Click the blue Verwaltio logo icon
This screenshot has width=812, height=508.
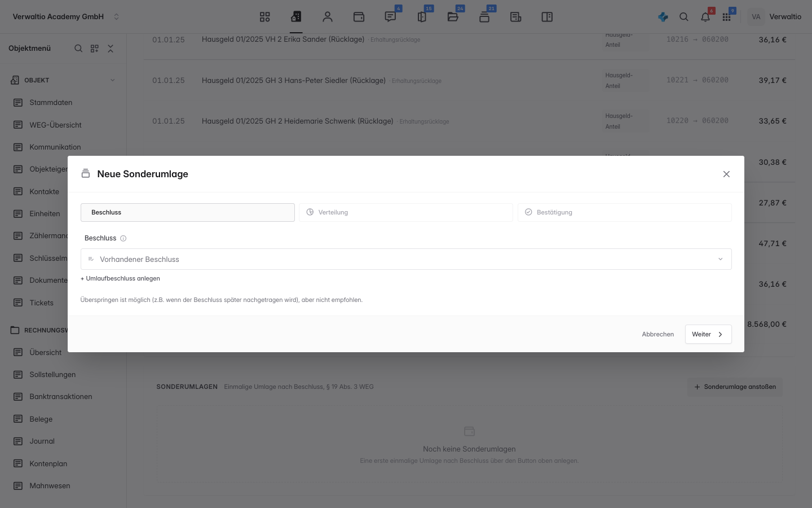click(663, 17)
